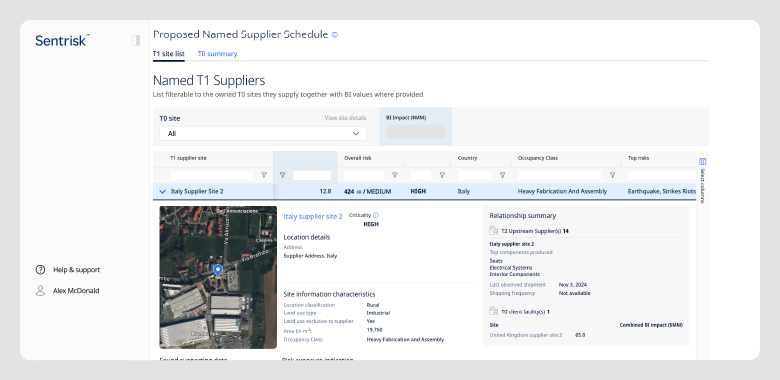Click United Kingdom supplier site 2 link
The height and width of the screenshot is (380, 780).
[526, 335]
